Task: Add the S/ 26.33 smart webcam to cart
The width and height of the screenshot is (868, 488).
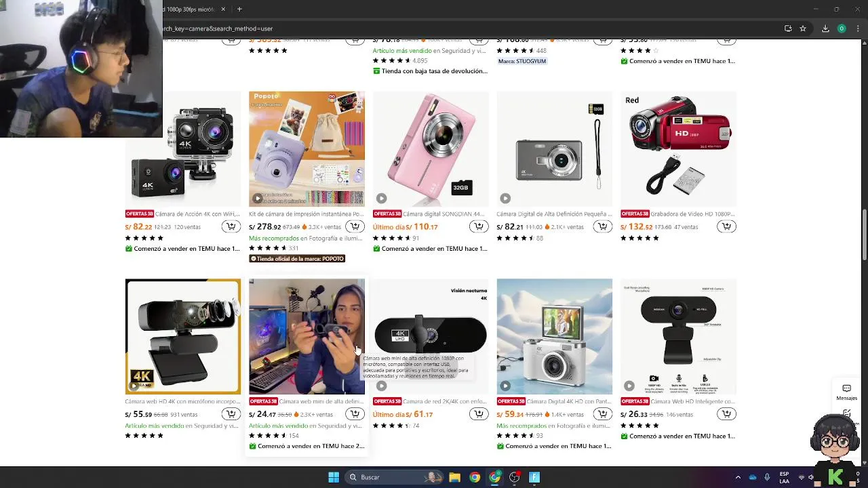Action: click(726, 414)
